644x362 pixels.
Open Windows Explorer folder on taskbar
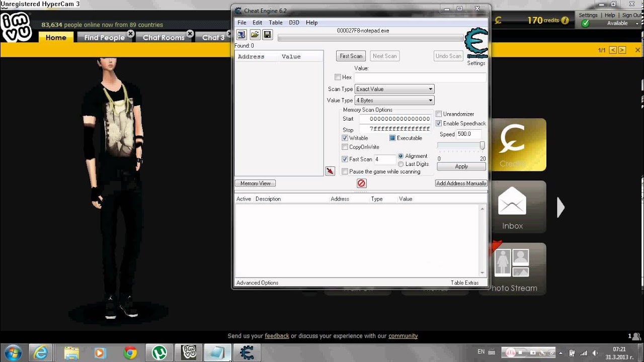pos(71,353)
